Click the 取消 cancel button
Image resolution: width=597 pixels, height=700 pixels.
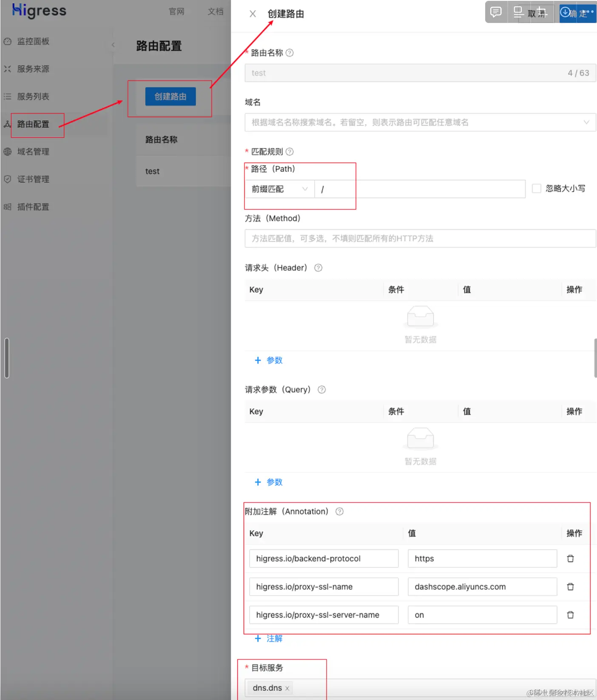537,14
